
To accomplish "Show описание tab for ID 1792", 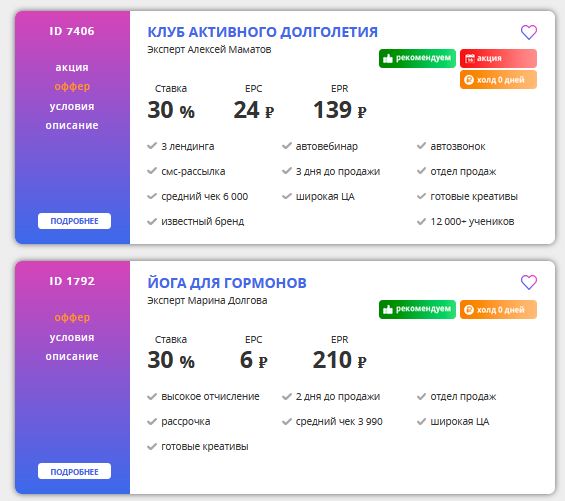I will coord(72,356).
